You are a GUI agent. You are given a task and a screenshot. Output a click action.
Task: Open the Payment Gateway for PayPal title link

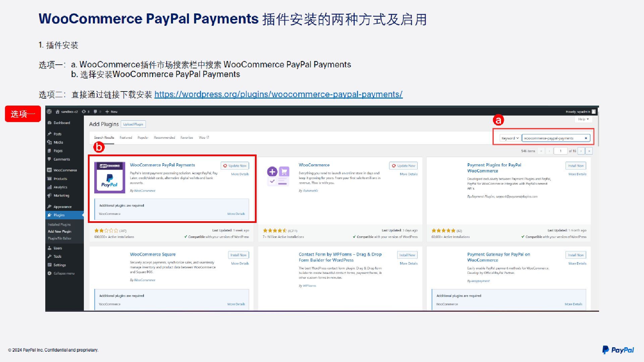pos(498,257)
